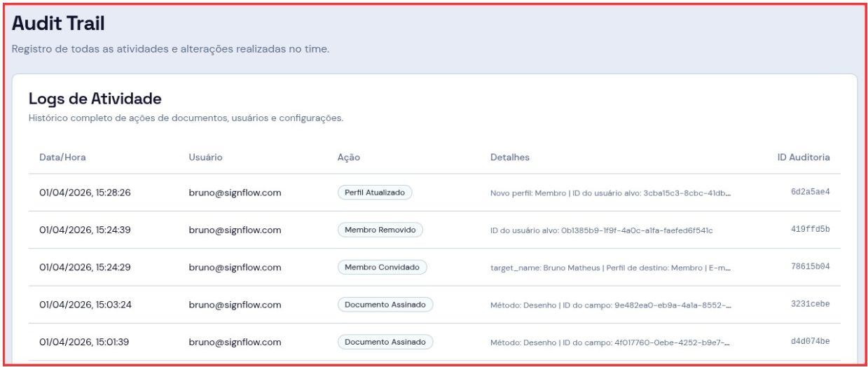This screenshot has height=367, width=868.
Task: Click the Ação column header
Action: point(349,158)
